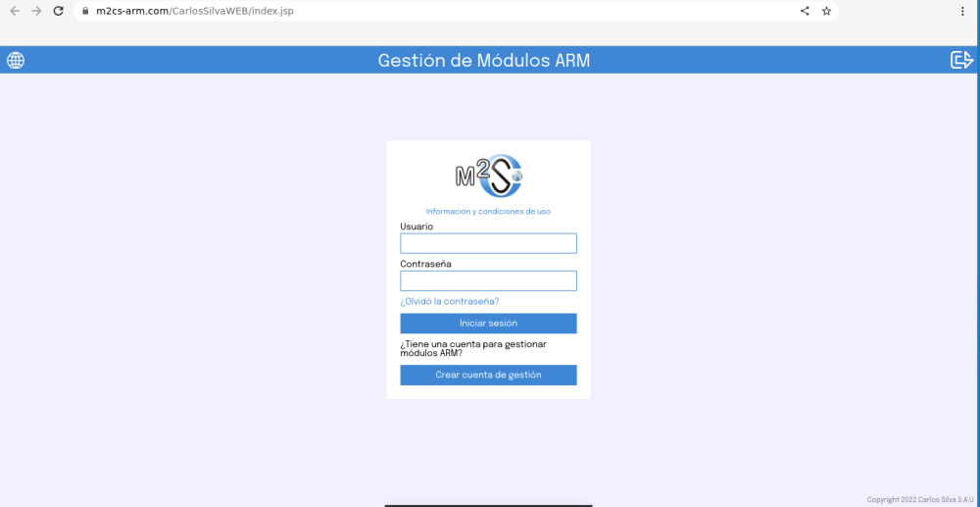The width and height of the screenshot is (980, 507).
Task: Focus the Contraseña input field
Action: [488, 281]
